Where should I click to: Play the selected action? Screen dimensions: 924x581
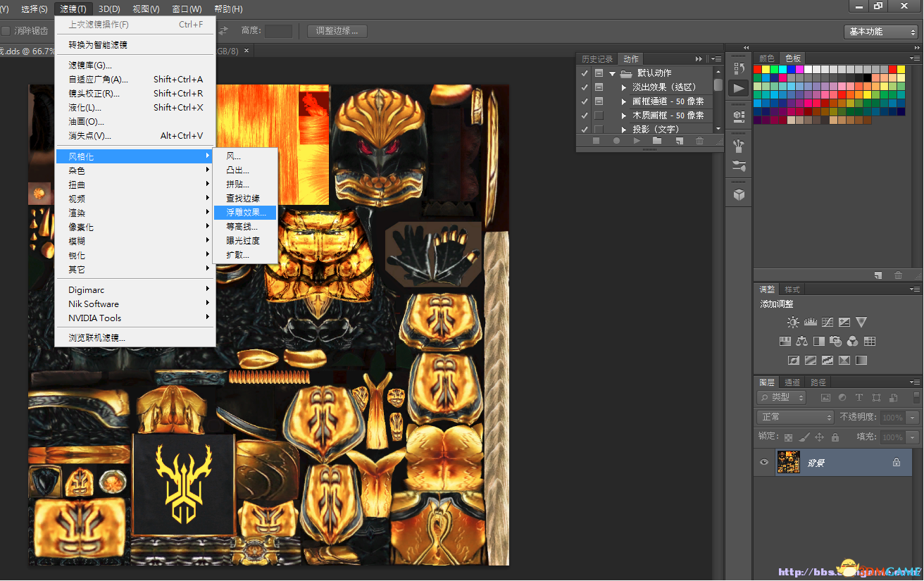(637, 141)
